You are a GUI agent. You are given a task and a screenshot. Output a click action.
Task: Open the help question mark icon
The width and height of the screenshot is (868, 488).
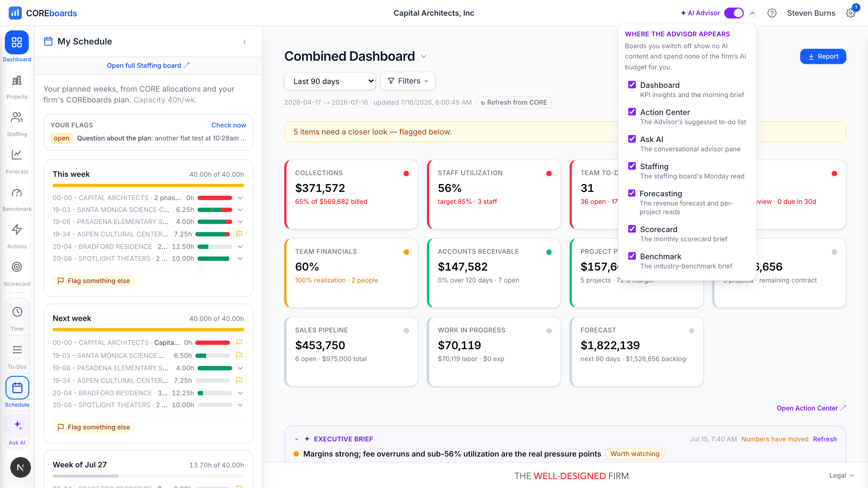pos(772,13)
